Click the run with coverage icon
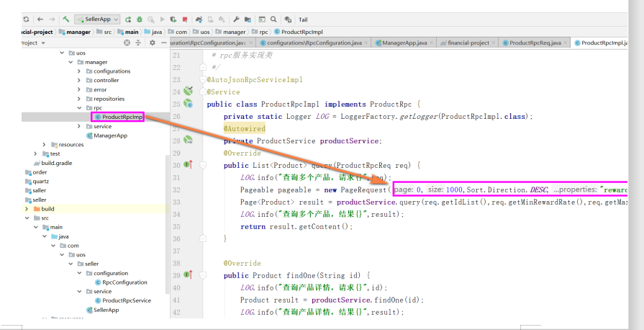The image size is (644, 330). pos(151,19)
